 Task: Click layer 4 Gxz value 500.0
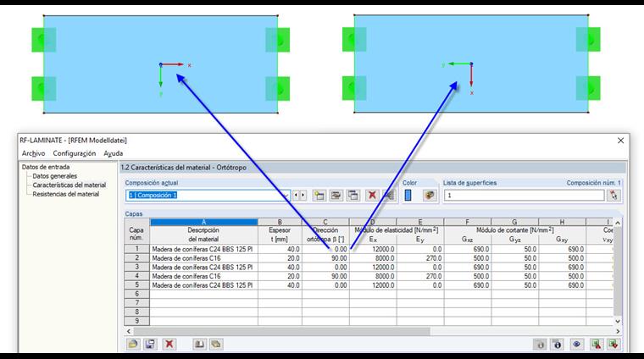tap(468, 276)
